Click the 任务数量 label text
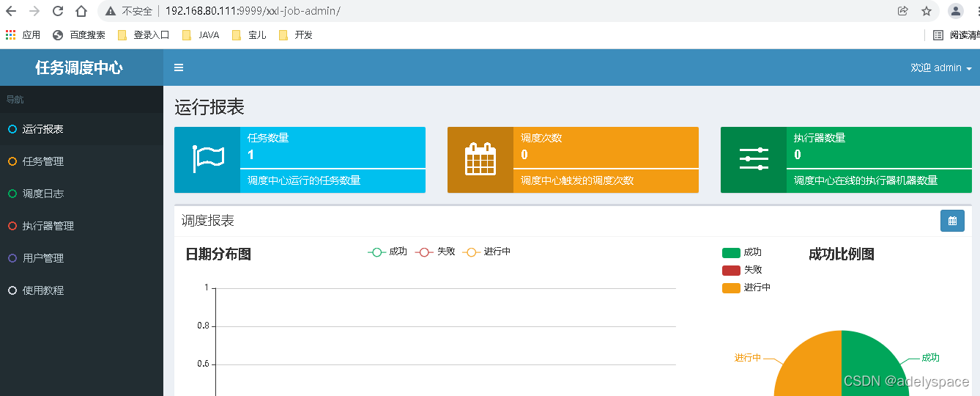Screen dimensions: 980x396 (268, 138)
